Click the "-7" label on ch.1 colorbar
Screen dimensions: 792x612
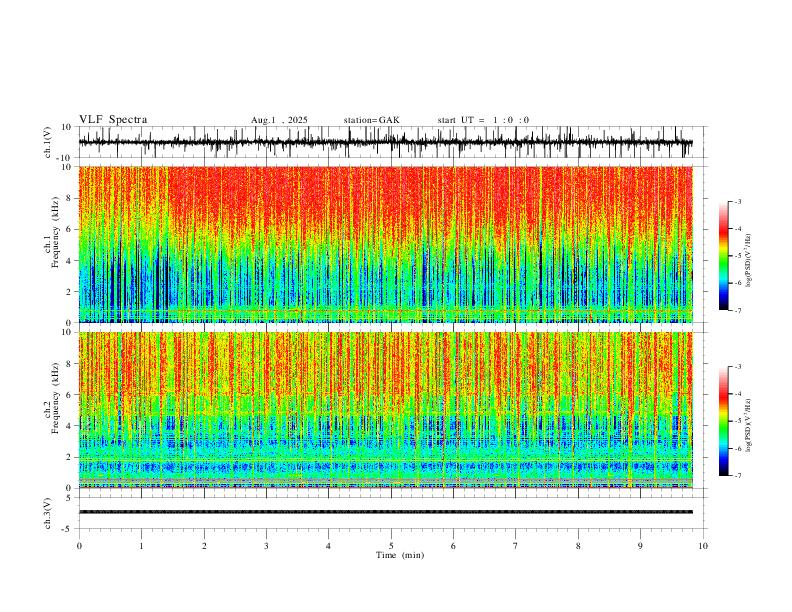(x=738, y=310)
